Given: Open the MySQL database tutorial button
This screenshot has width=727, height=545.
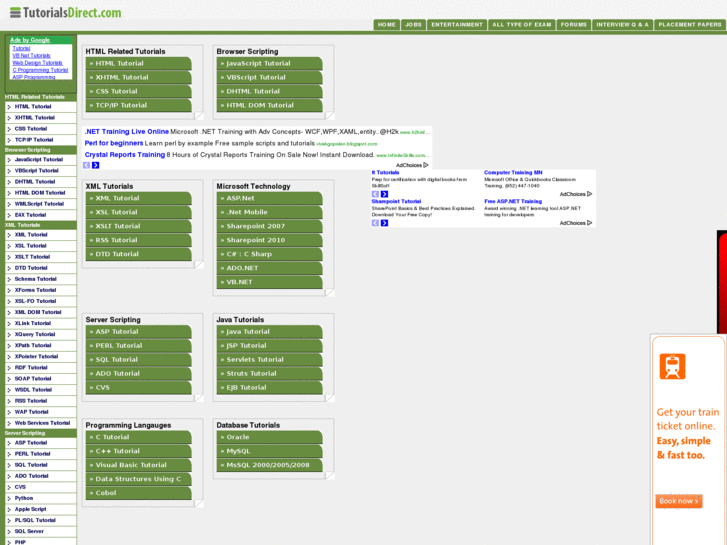Looking at the screenshot, I should tap(269, 451).
